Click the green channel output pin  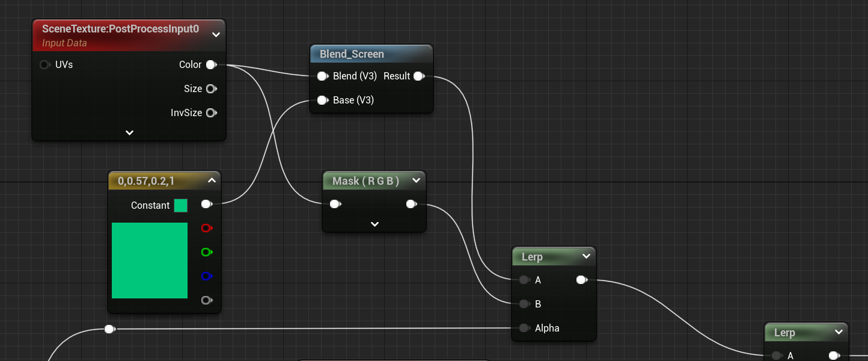[207, 252]
